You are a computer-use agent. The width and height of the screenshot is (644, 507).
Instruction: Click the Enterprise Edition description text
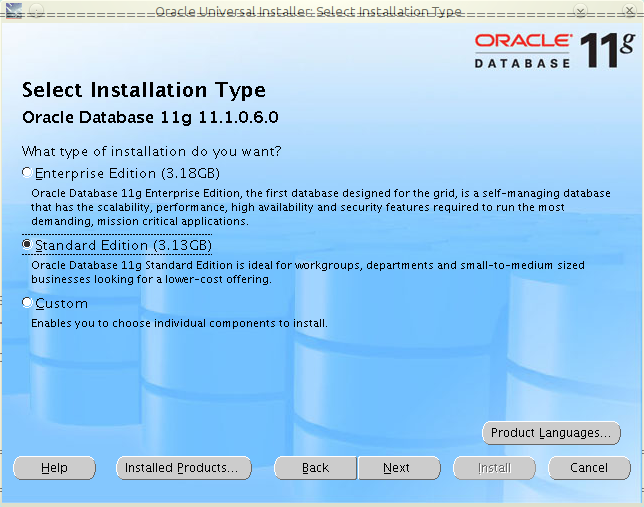point(320,207)
